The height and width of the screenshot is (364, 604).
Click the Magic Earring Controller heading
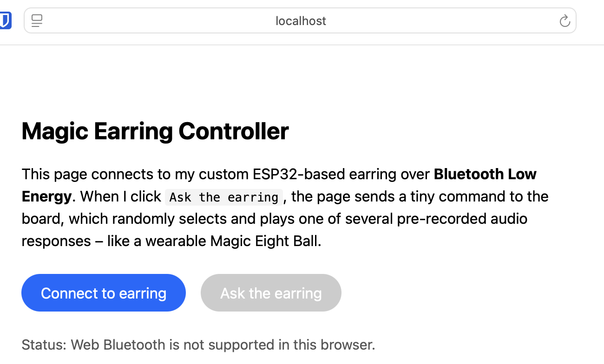click(155, 131)
